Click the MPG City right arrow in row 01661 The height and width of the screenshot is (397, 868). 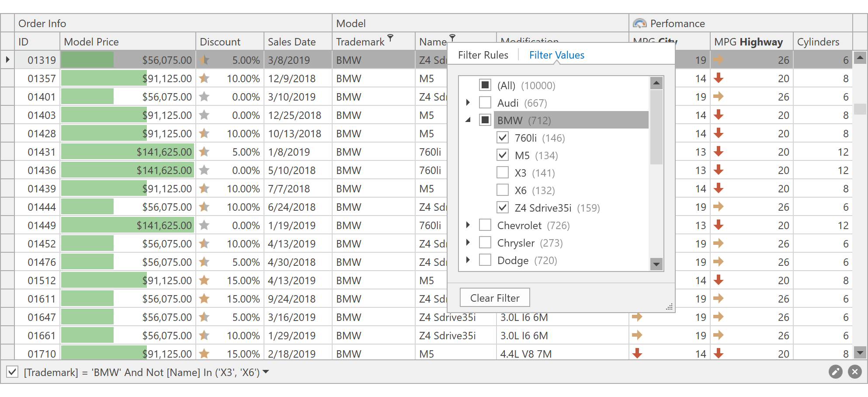coord(637,335)
